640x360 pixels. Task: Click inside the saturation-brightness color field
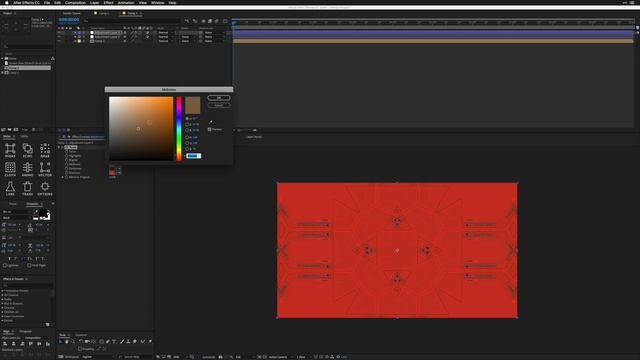coord(141,129)
